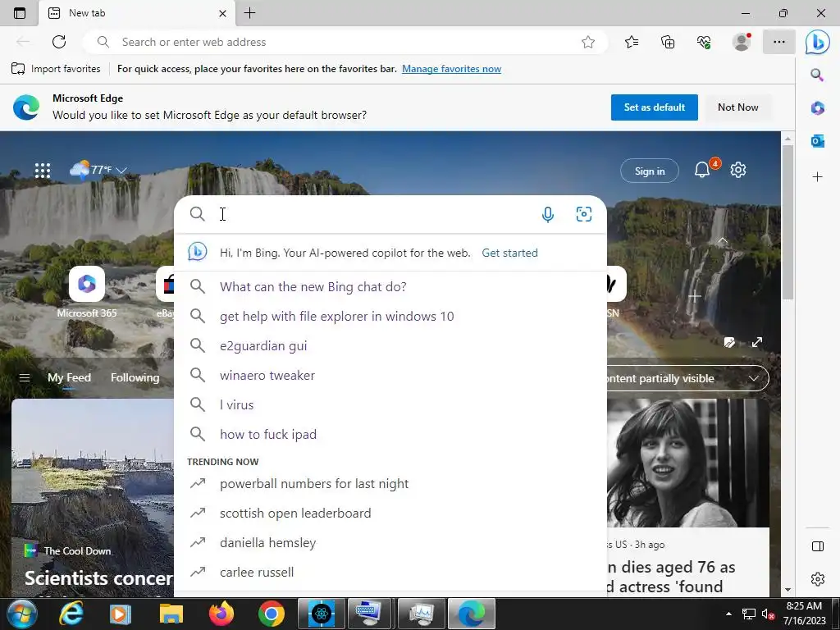Choose the winaero tweaker suggestion

(x=390, y=375)
